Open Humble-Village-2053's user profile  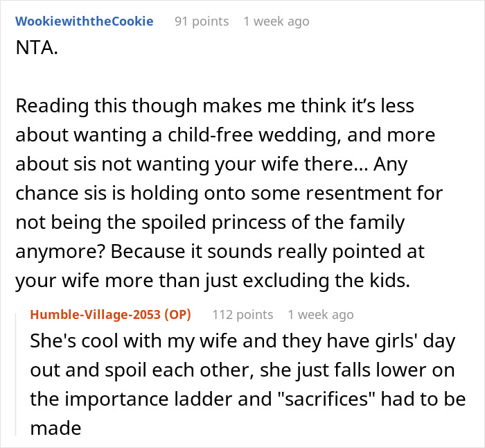(98, 315)
